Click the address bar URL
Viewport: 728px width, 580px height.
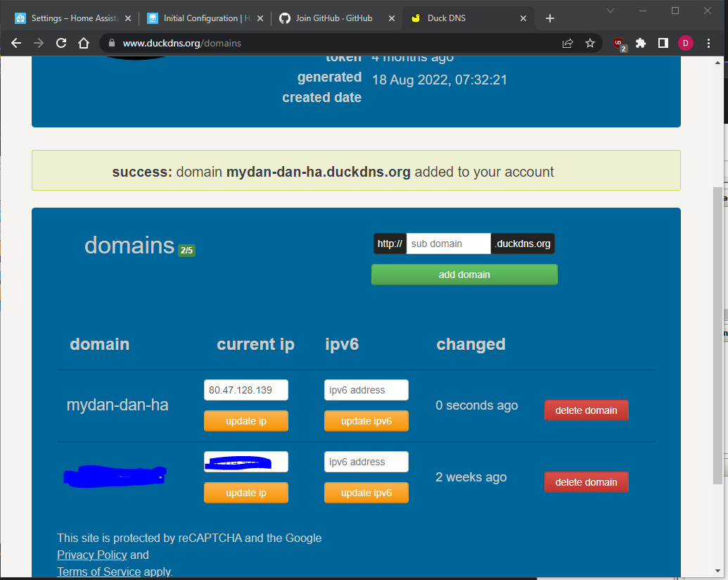click(181, 43)
